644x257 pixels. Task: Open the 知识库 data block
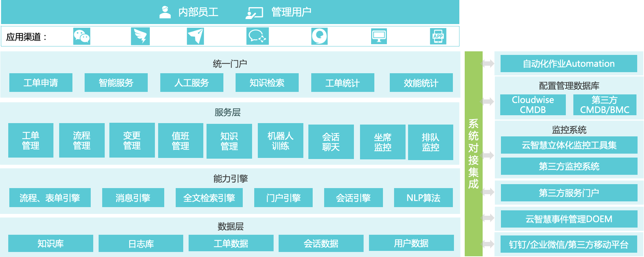point(51,243)
